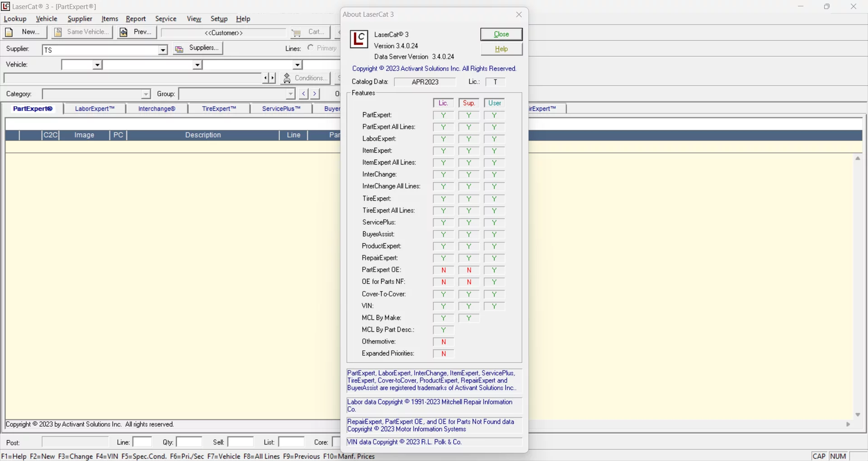Image resolution: width=868 pixels, height=461 pixels.
Task: Click the Conditions icon button
Action: tap(287, 78)
